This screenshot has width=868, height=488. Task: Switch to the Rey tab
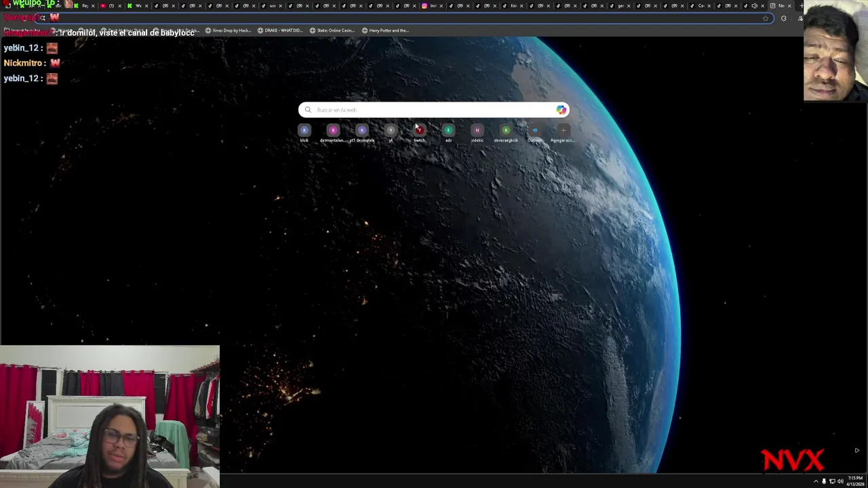85,5
